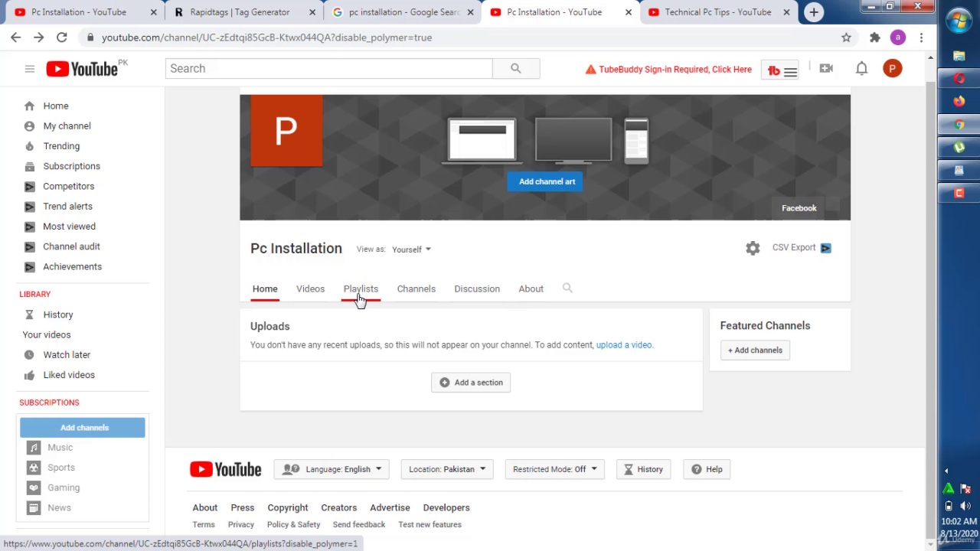Image resolution: width=980 pixels, height=551 pixels.
Task: Click Add channels under Subscriptions
Action: [x=83, y=428]
